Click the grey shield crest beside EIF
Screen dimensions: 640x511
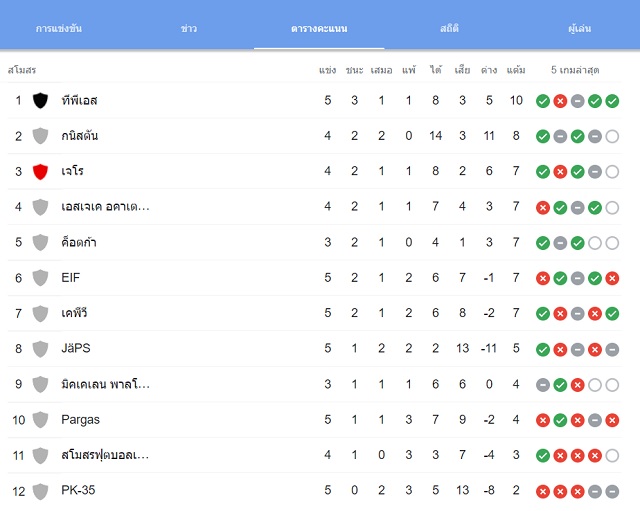pyautogui.click(x=40, y=278)
